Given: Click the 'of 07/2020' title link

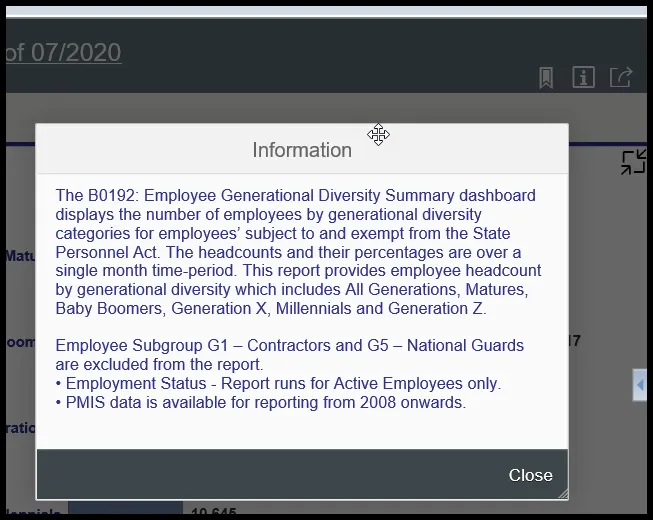Looking at the screenshot, I should click(63, 53).
